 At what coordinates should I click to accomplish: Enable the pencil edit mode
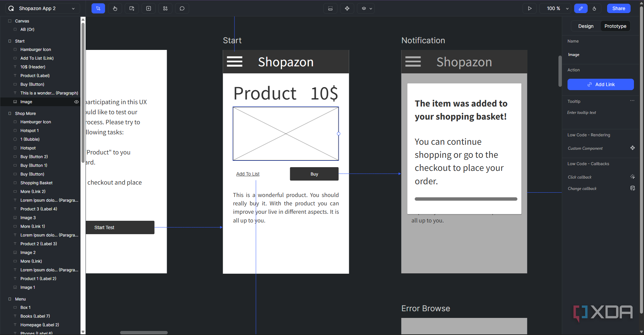tap(581, 8)
